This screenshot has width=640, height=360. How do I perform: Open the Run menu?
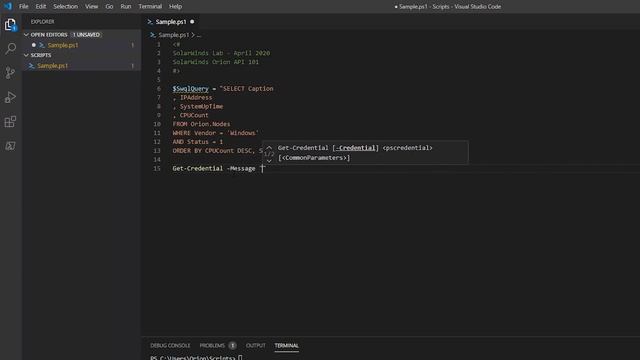click(126, 7)
